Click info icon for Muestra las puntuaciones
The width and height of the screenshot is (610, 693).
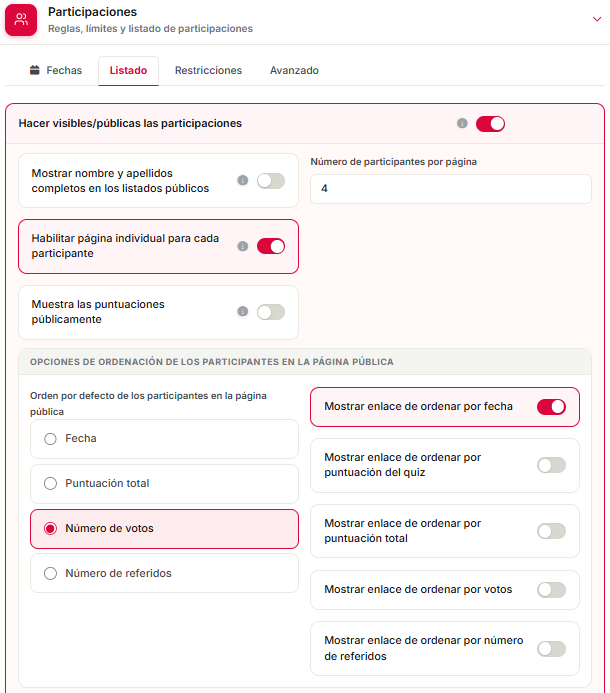tap(243, 312)
